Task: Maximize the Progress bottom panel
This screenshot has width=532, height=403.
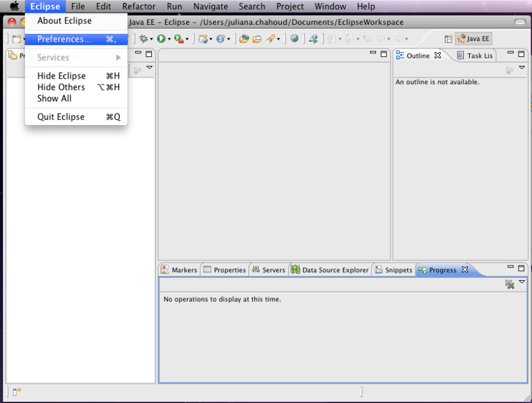Action: pos(522,268)
